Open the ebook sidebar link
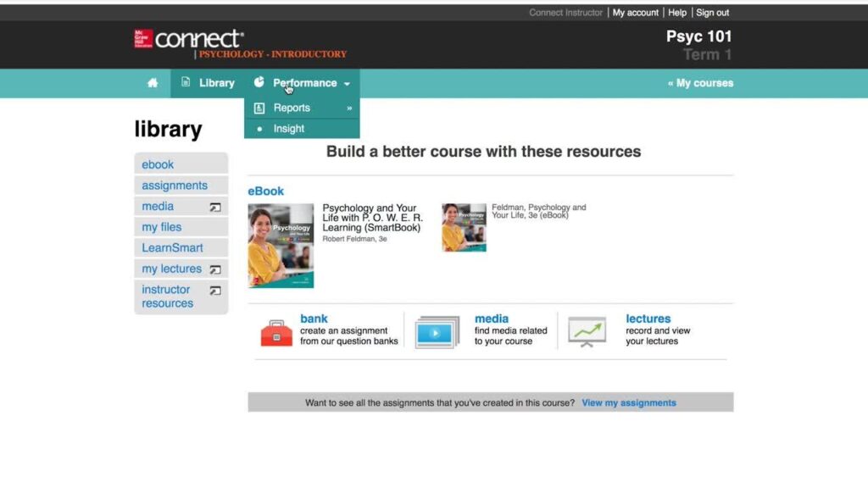 [x=158, y=164]
